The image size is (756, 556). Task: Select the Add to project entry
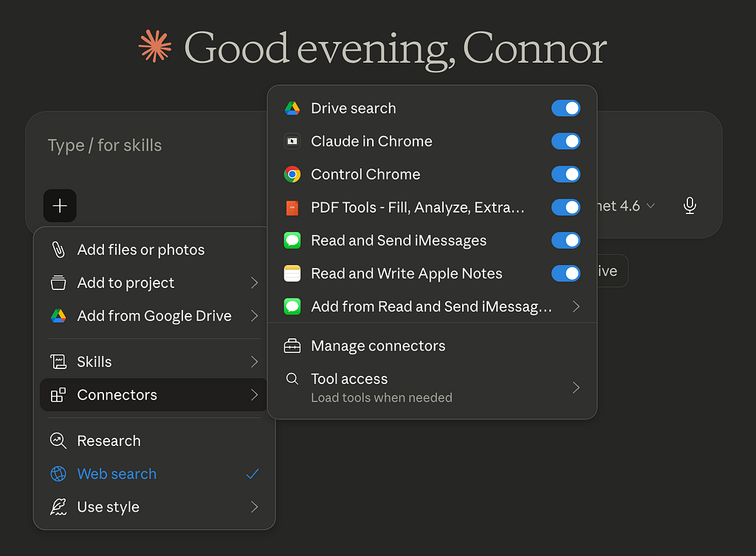tap(154, 283)
